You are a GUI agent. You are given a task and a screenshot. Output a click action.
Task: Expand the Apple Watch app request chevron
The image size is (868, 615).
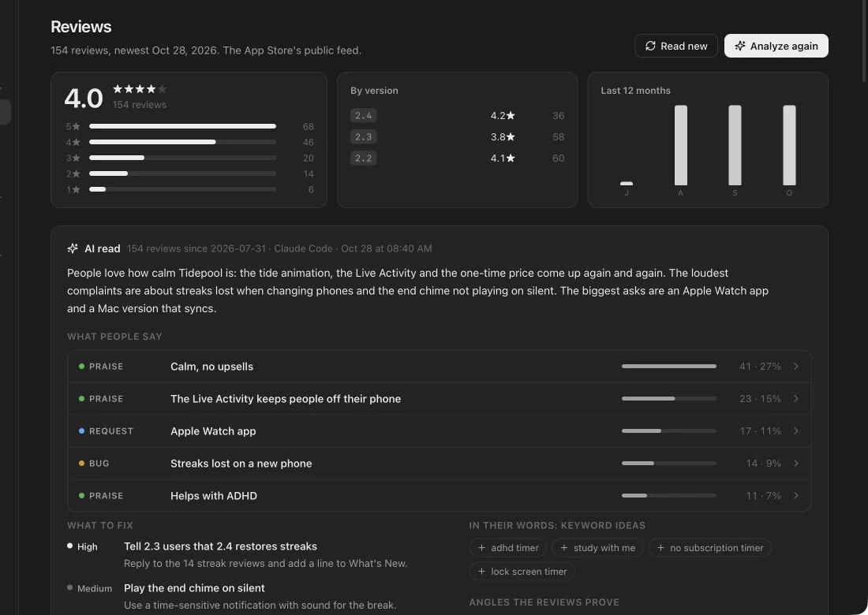(x=796, y=430)
